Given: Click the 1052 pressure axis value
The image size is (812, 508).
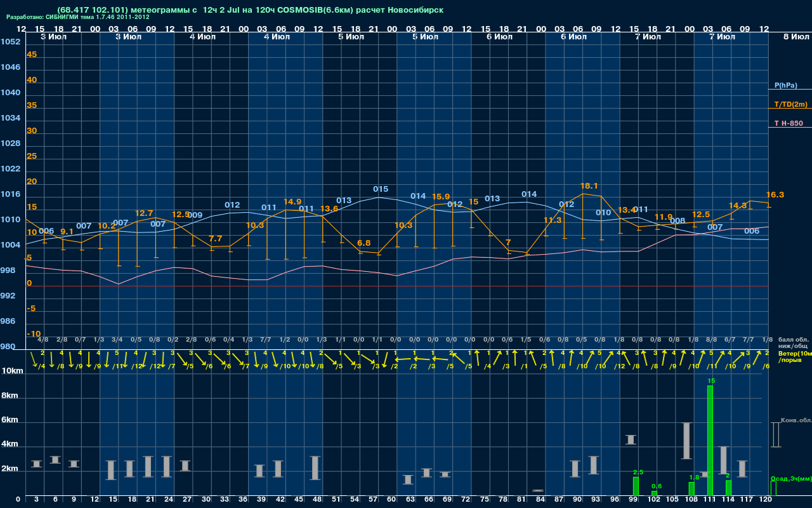Looking at the screenshot, I should coord(10,42).
